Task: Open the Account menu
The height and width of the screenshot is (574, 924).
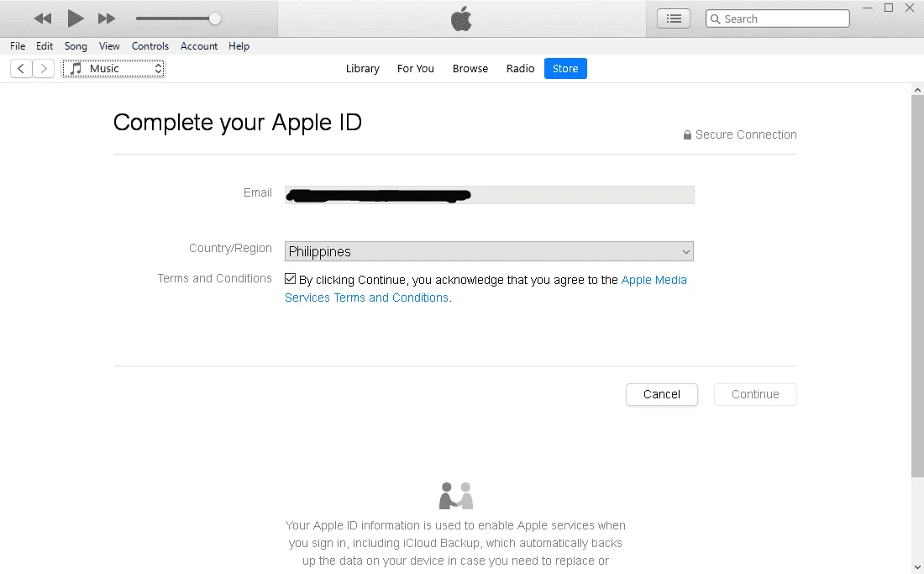Action: pos(198,46)
